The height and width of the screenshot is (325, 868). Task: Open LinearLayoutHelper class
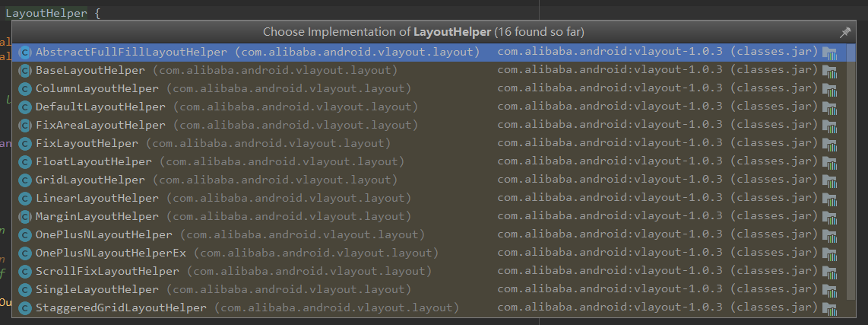(x=429, y=199)
